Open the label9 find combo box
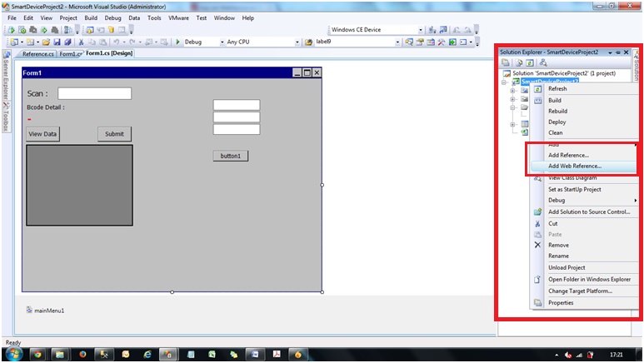This screenshot has height=363, width=644. pyautogui.click(x=397, y=42)
